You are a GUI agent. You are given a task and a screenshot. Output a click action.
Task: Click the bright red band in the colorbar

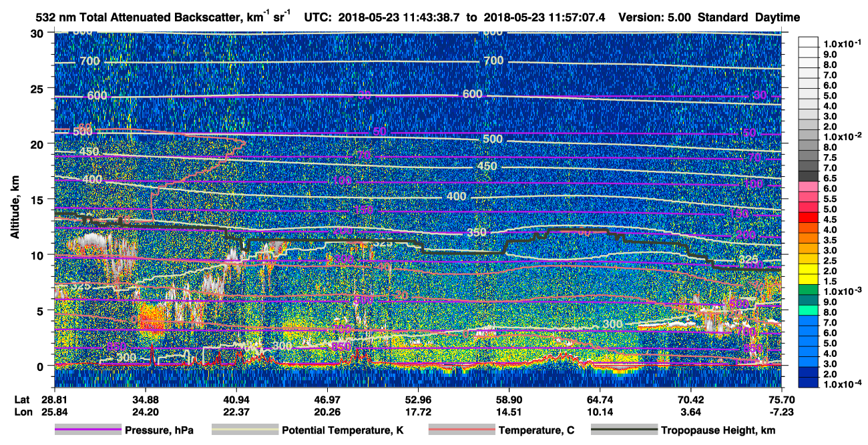tap(809, 217)
